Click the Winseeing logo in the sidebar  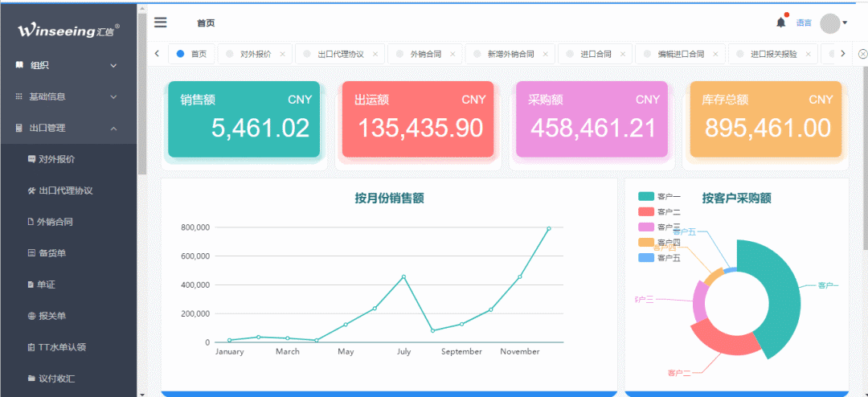68,30
